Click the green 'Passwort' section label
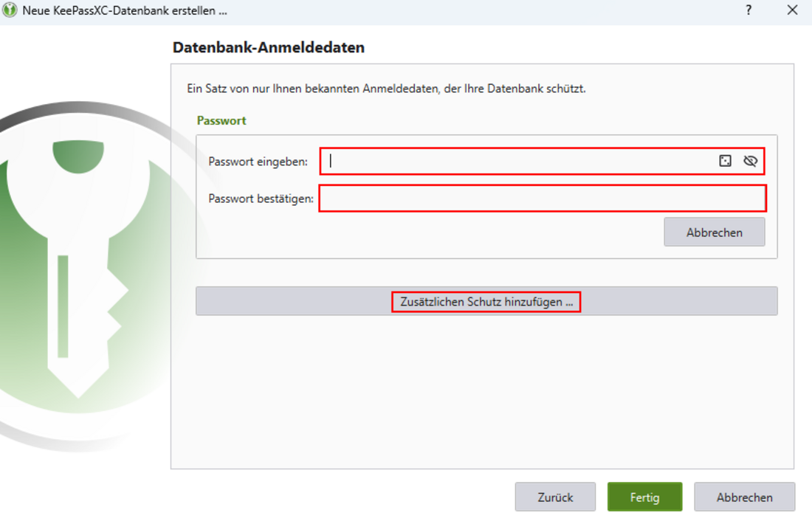 (x=221, y=120)
